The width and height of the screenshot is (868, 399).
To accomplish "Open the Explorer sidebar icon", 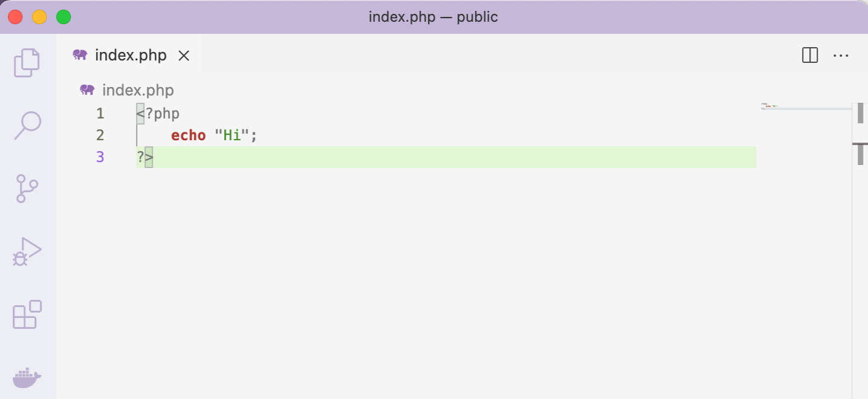I will coord(27,62).
